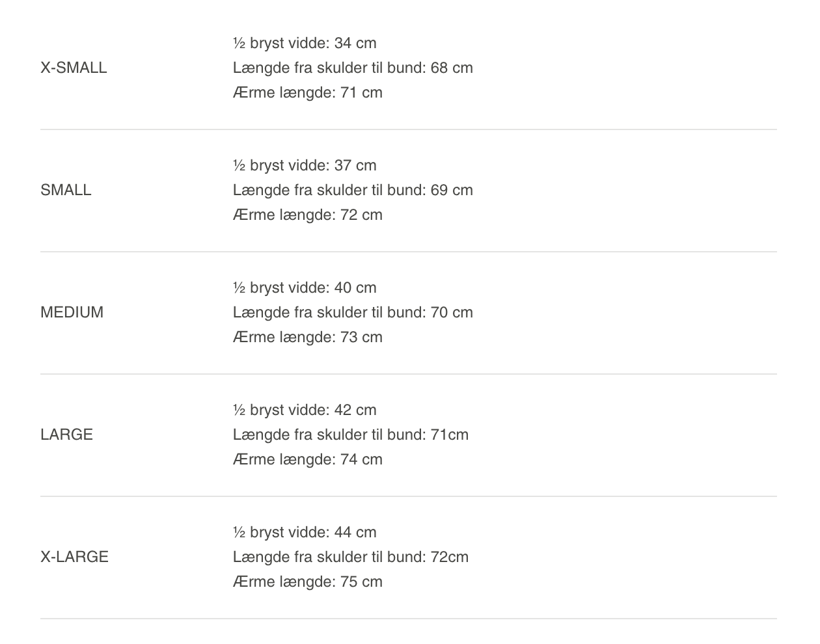
Task: Click the 'Ærme længde: 73 cm' line
Action: [x=308, y=337]
